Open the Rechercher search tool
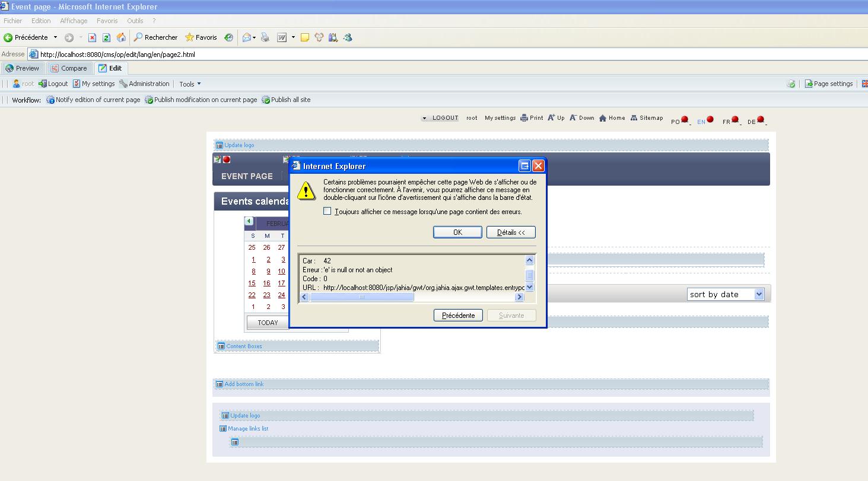Viewport: 868px width, 481px height. click(x=155, y=37)
